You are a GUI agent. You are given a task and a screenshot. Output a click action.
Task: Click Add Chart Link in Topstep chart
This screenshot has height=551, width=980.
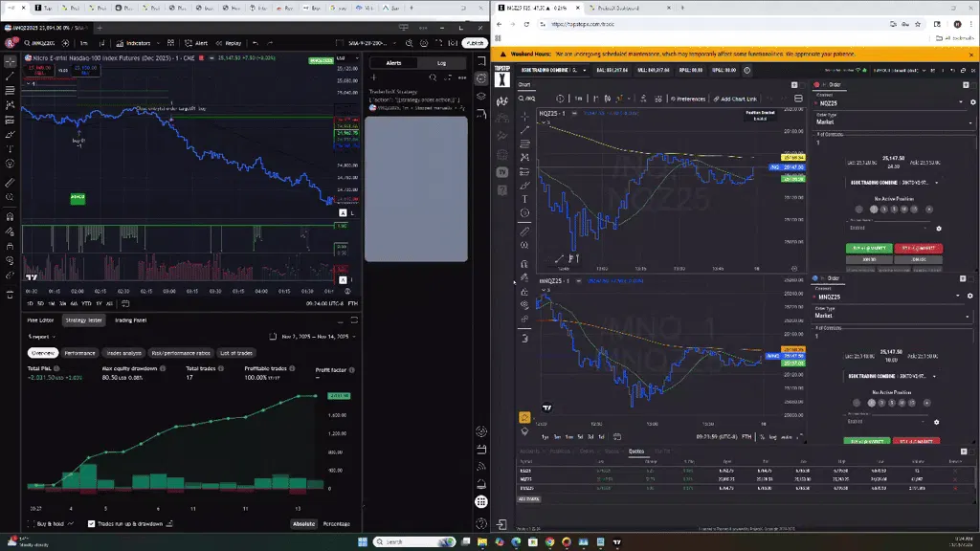(735, 99)
